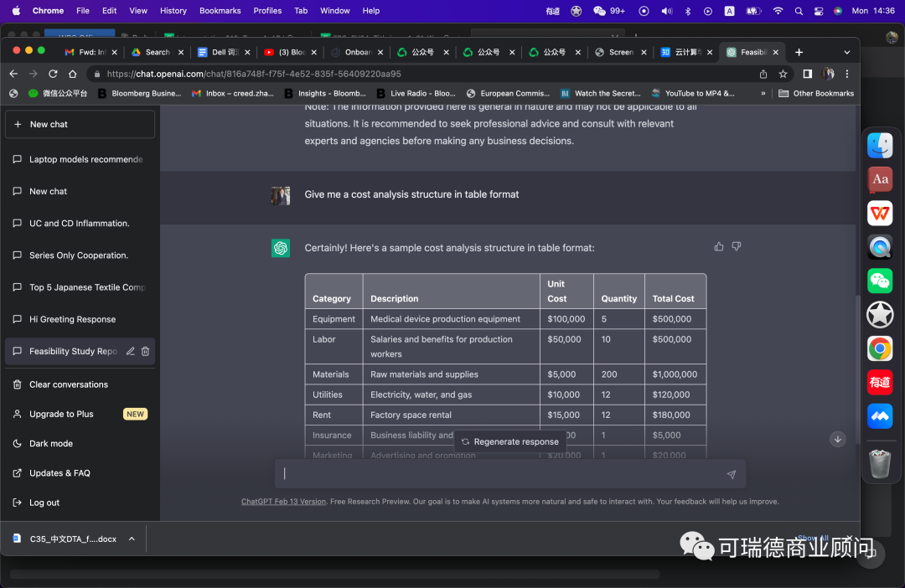The width and height of the screenshot is (905, 588).
Task: Click the address bar URL
Action: tap(254, 74)
